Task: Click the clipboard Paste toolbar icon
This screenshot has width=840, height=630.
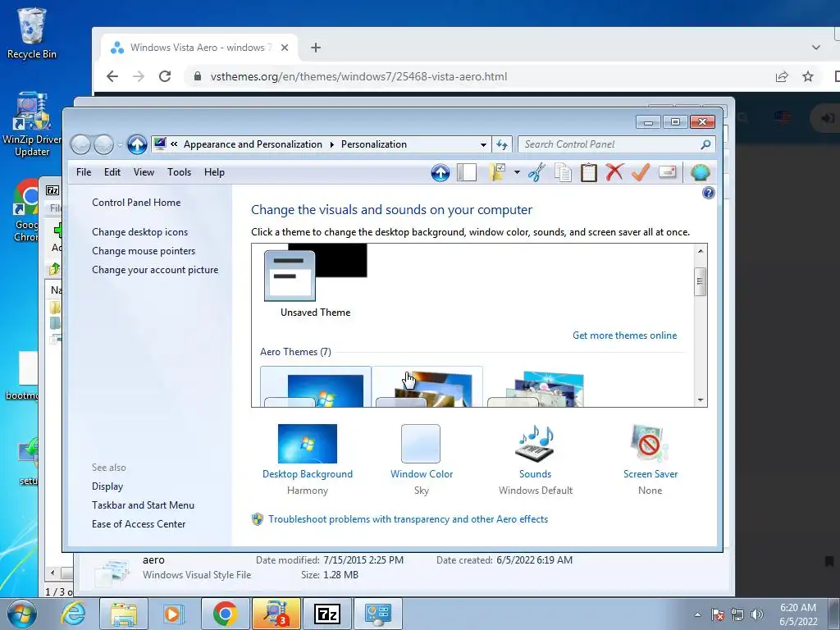Action: (589, 172)
